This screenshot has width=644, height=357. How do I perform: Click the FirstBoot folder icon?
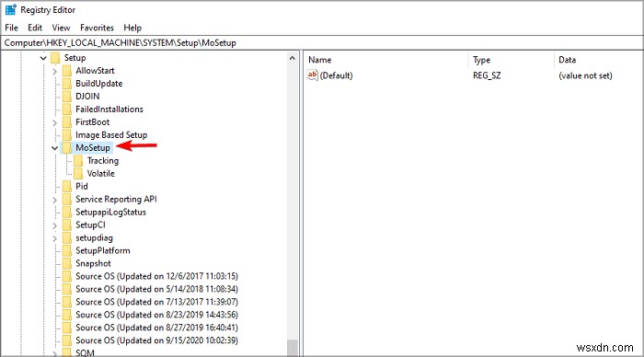(x=67, y=122)
